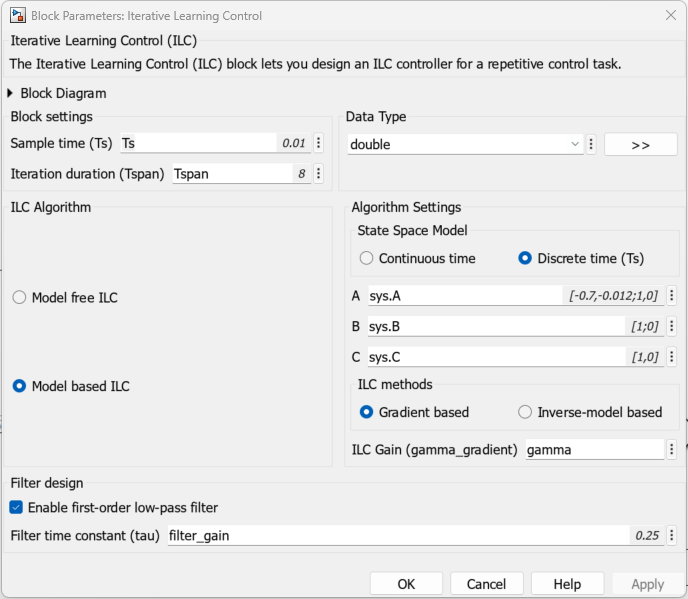688x599 pixels.
Task: Select Inverse-model based ILC method
Action: (525, 412)
